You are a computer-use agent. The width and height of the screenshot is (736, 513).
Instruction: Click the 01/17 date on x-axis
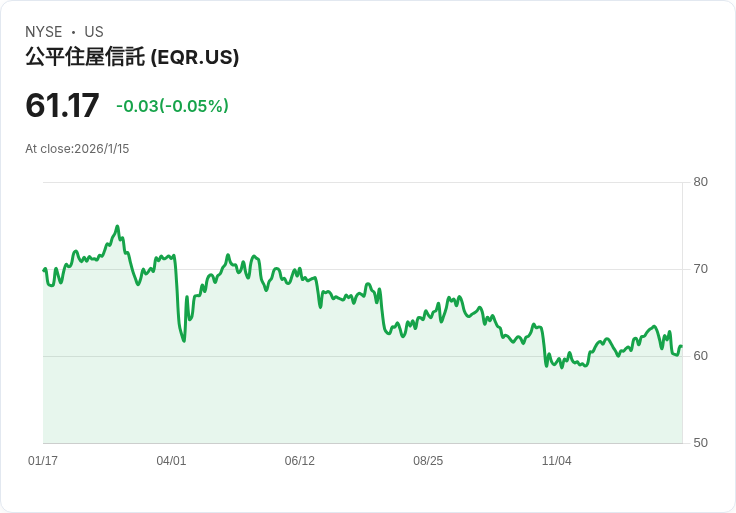point(43,461)
